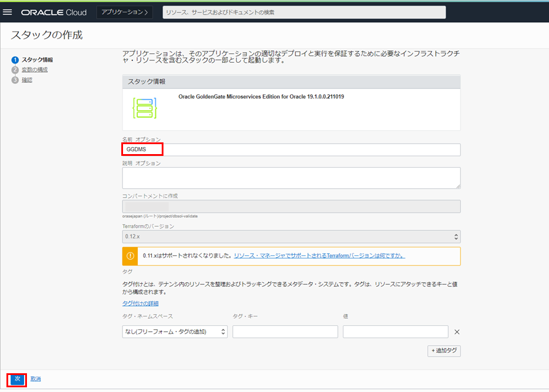Open the タグ・ネームスペース dropdown
Screen dimensions: 549x392
[x=175, y=332]
